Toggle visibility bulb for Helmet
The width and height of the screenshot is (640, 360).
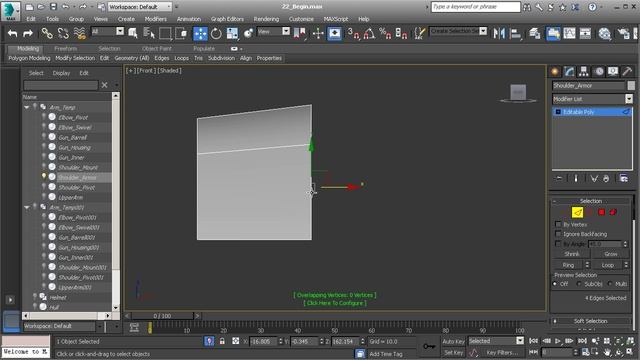[x=35, y=297]
